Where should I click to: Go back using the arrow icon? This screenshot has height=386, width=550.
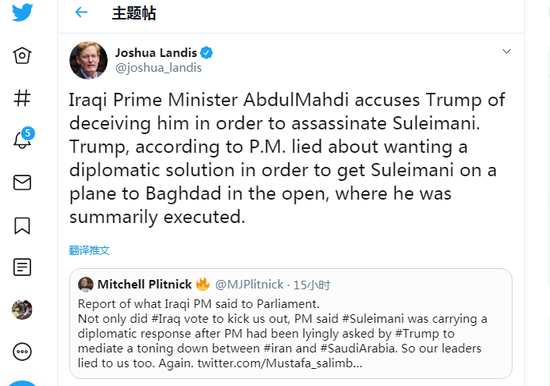pos(81,13)
